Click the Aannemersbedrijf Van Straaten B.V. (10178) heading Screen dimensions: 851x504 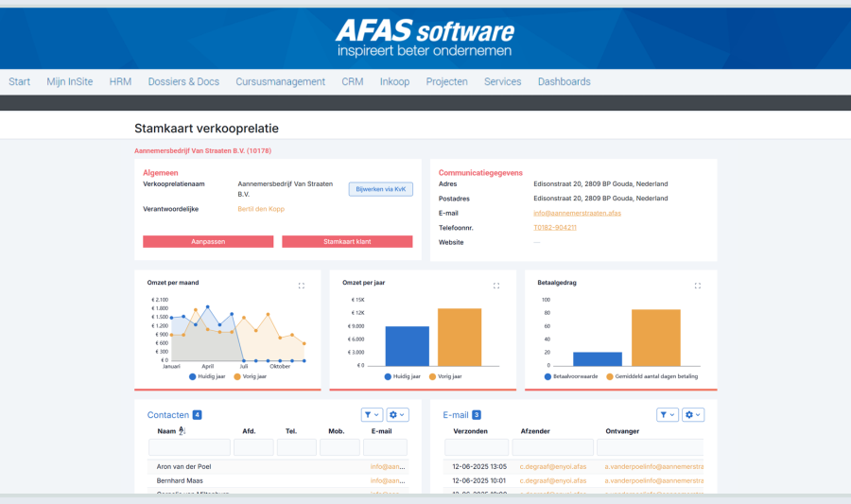click(x=202, y=150)
